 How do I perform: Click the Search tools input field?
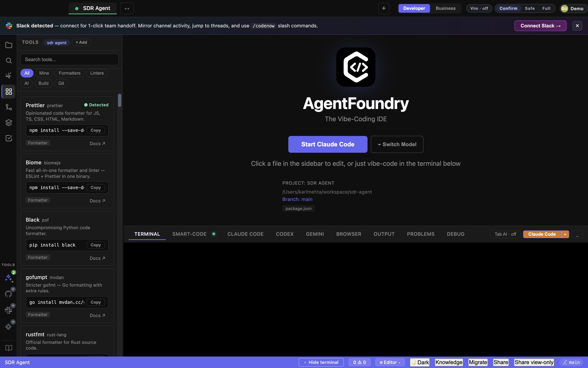tap(69, 59)
